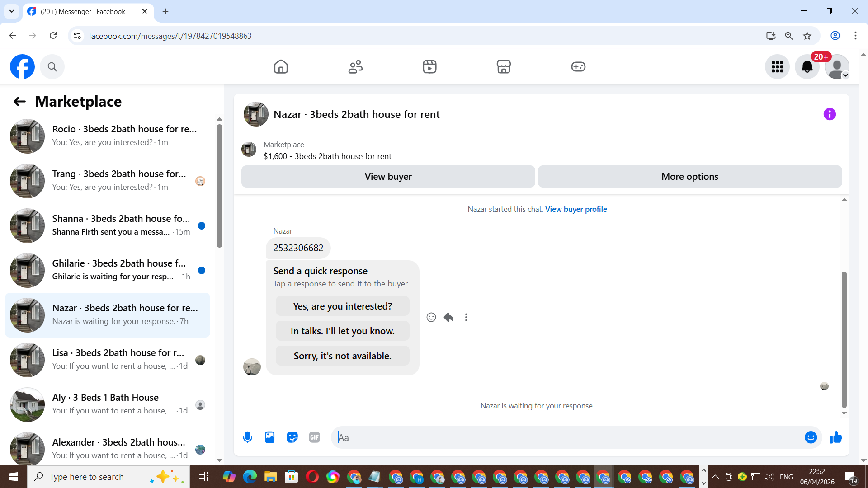868x488 pixels.
Task: Go to Facebook home via the logo
Action: pos(22,67)
